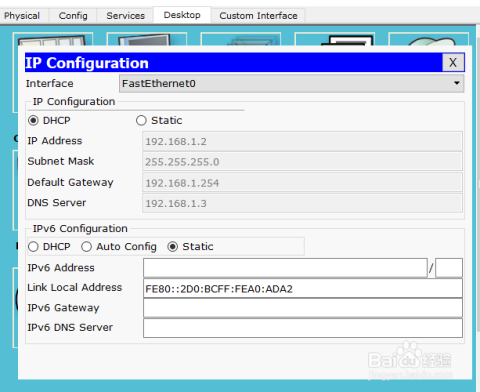
Task: Select the IPv6 DHCP radio button
Action: pos(33,247)
